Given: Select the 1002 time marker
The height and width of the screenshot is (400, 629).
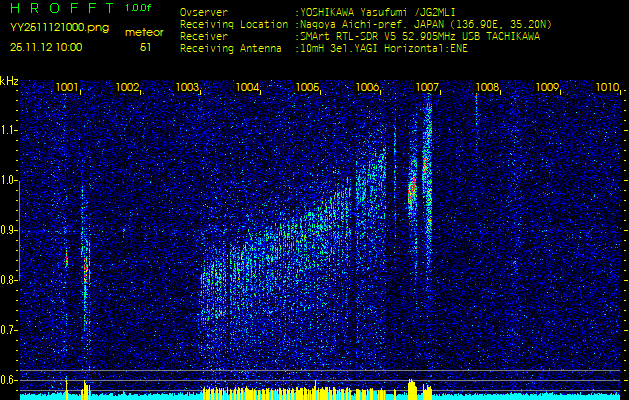Looking at the screenshot, I should click(x=127, y=87).
